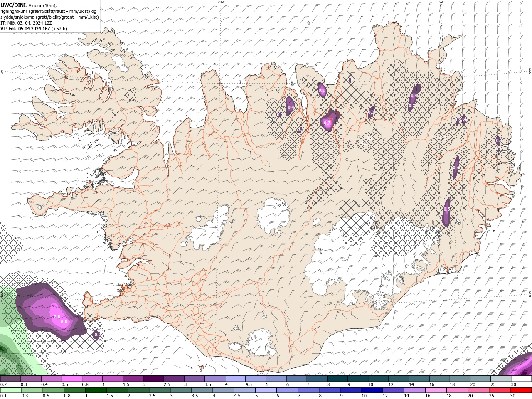Pick the bright red 30 rain legend swatch

pyautogui.click(x=520, y=390)
